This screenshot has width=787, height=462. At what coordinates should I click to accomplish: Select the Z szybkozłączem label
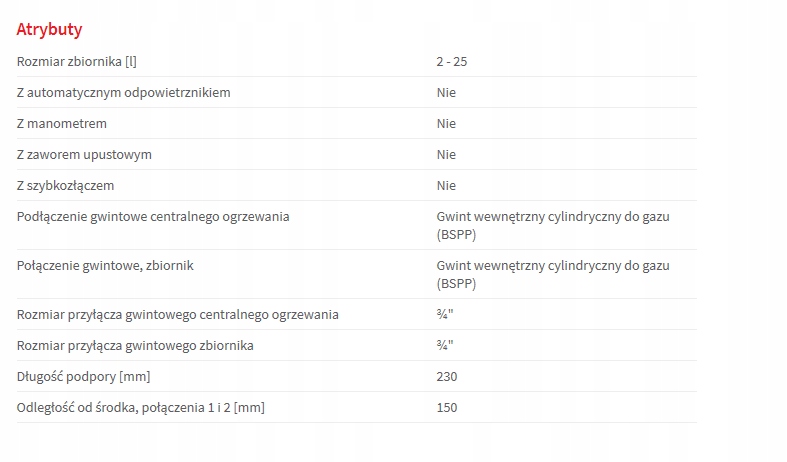coord(66,186)
